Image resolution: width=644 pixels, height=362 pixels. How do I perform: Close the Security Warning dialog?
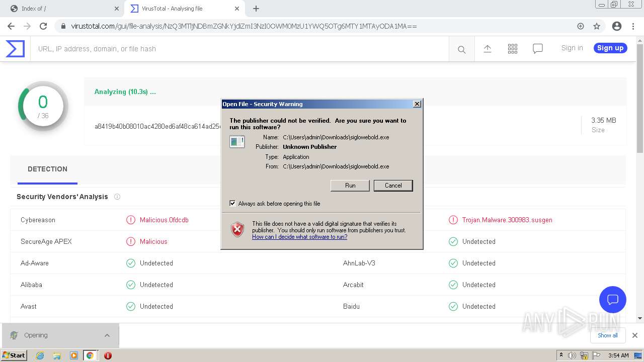coord(417,104)
